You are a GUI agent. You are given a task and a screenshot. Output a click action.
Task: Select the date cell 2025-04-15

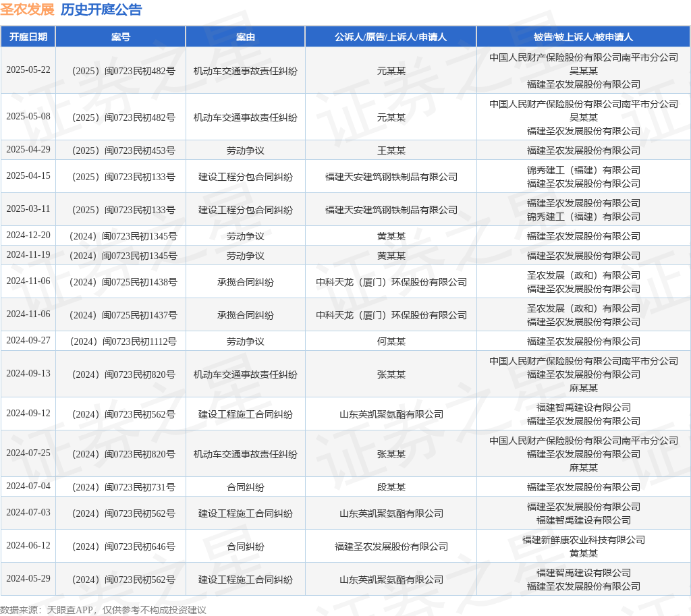pyautogui.click(x=28, y=176)
